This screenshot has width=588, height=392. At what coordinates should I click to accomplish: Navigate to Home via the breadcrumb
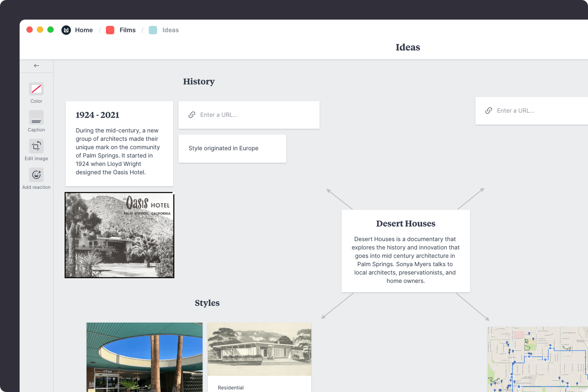(x=84, y=30)
